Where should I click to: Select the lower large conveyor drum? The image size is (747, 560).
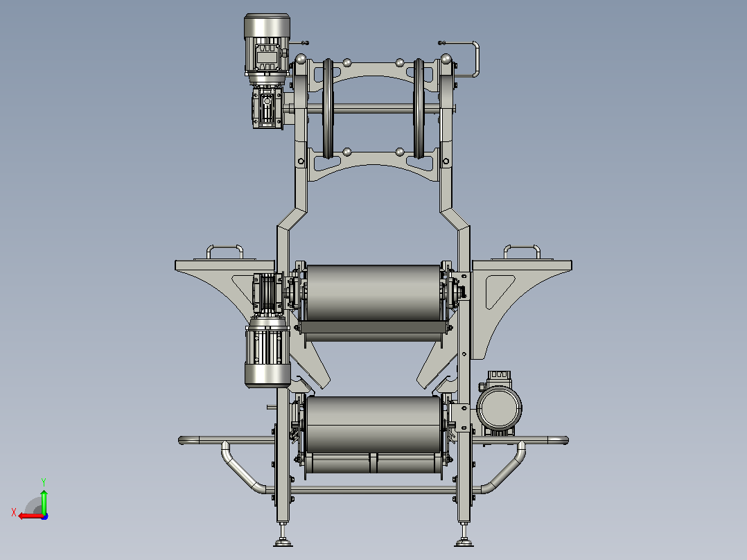pyautogui.click(x=373, y=425)
